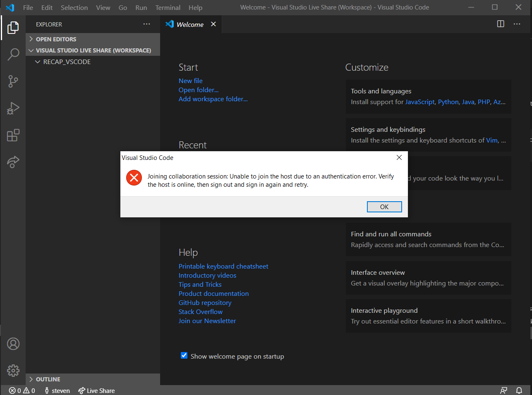
Task: Open the Stack Overflow link
Action: coord(201,312)
